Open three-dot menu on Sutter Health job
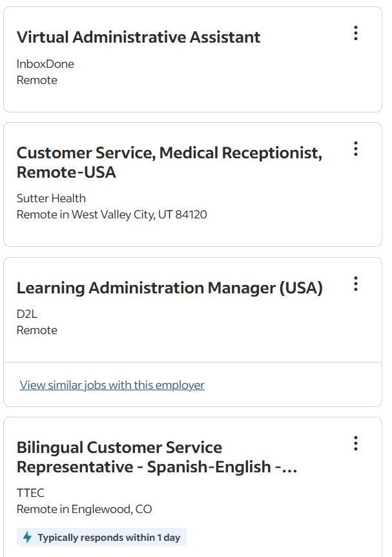392x557 pixels. 355,149
